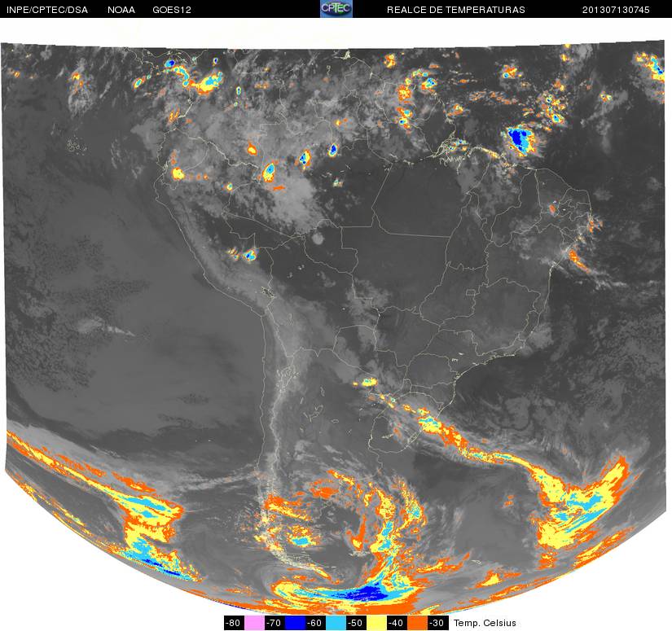Screen dimensions: 672x631
Task: Click the -60 legend value label
Action: (315, 623)
